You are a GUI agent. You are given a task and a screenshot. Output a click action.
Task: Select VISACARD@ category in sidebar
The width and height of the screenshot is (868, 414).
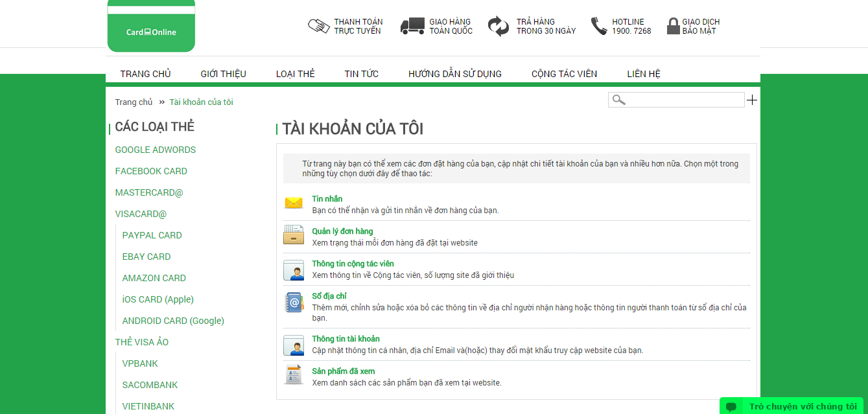click(x=141, y=214)
